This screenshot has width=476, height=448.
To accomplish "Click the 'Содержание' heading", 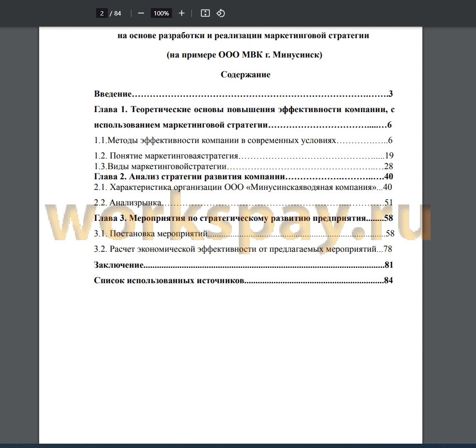I will [x=245, y=74].
